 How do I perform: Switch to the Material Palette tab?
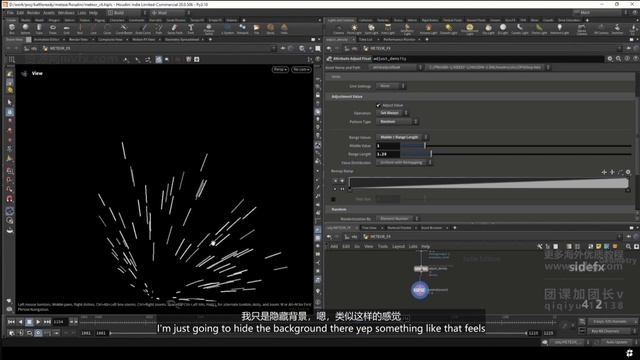tap(399, 228)
